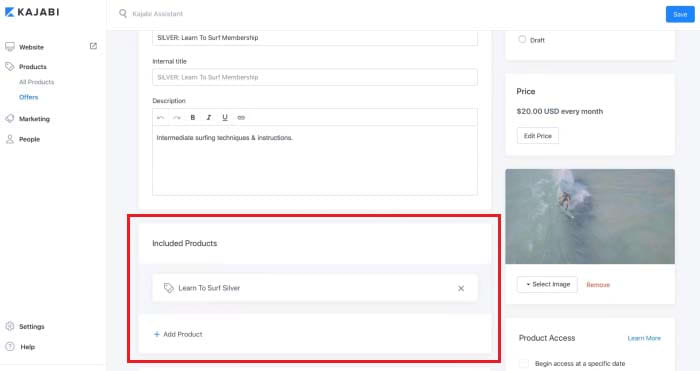This screenshot has width=700, height=371.
Task: Click the offer title field
Action: (x=315, y=38)
